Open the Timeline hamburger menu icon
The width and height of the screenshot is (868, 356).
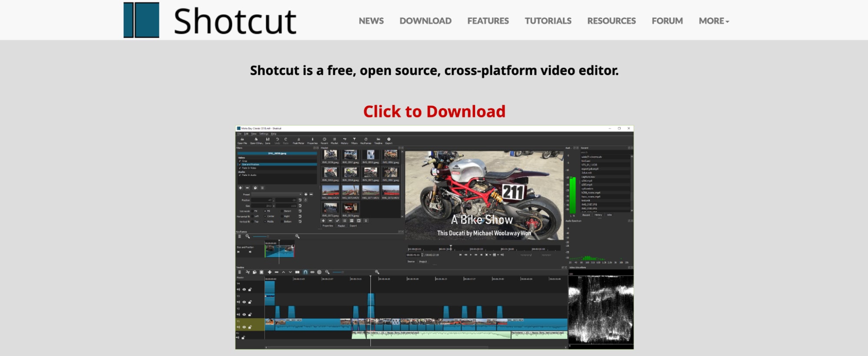click(x=240, y=272)
